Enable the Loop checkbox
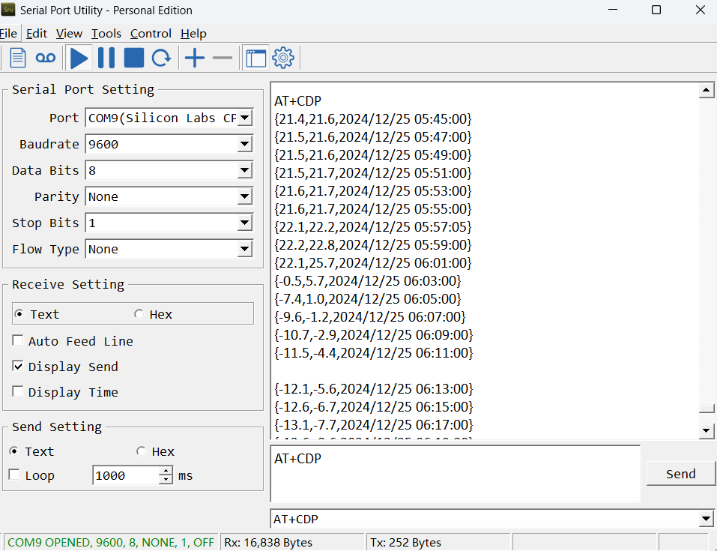 14,475
